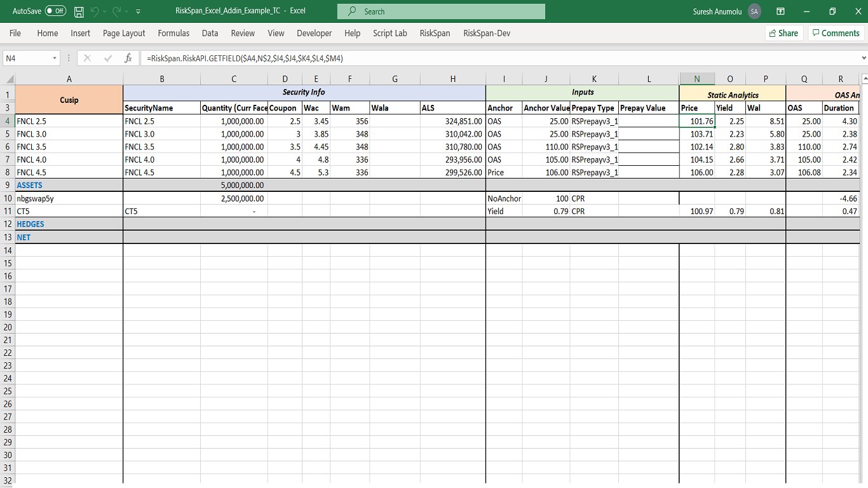Click the Name Box showing N4
Viewport: 868px width, 488px height.
coord(27,58)
